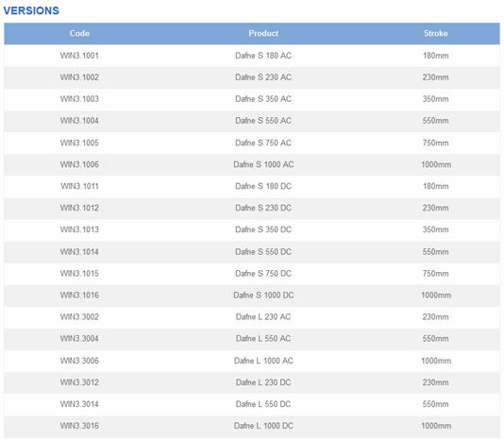Select the Dafne S 750 DC cell
The image size is (504, 440).
point(263,274)
